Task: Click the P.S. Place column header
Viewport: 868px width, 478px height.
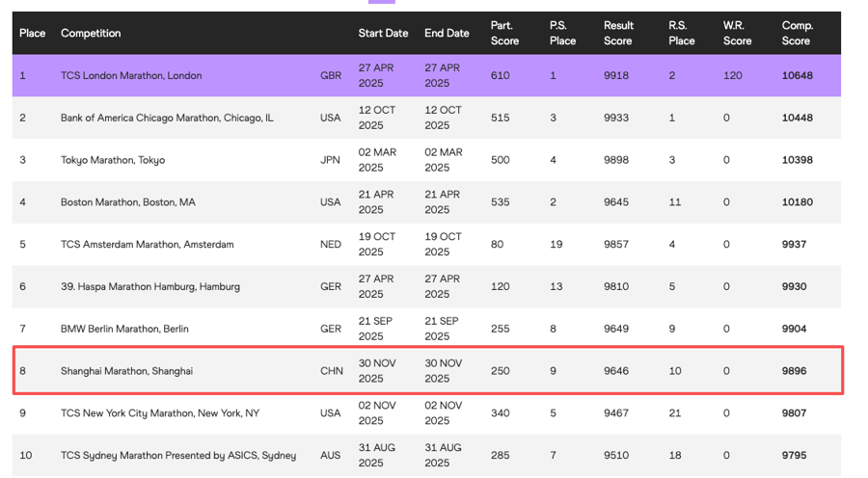Action: (562, 34)
